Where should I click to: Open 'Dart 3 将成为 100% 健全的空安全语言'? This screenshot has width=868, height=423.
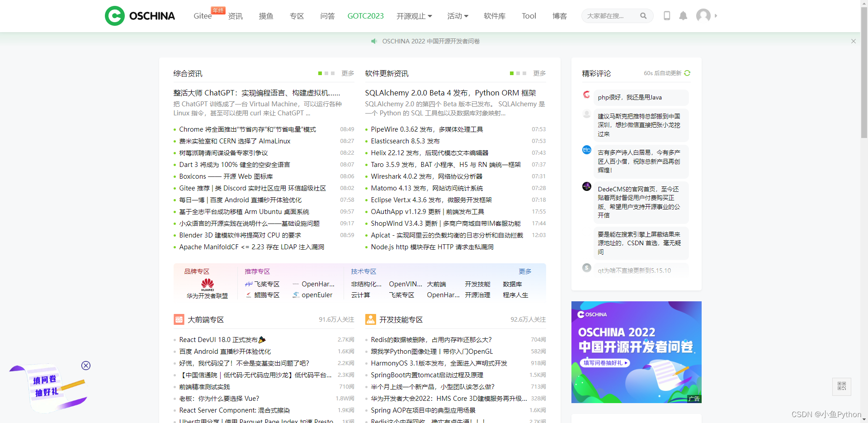pos(235,165)
